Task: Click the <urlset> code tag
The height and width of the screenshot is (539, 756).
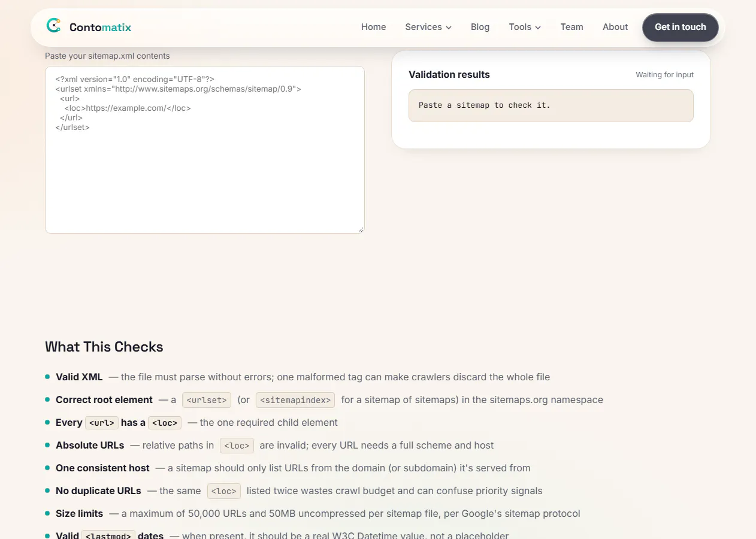Action: click(x=207, y=400)
